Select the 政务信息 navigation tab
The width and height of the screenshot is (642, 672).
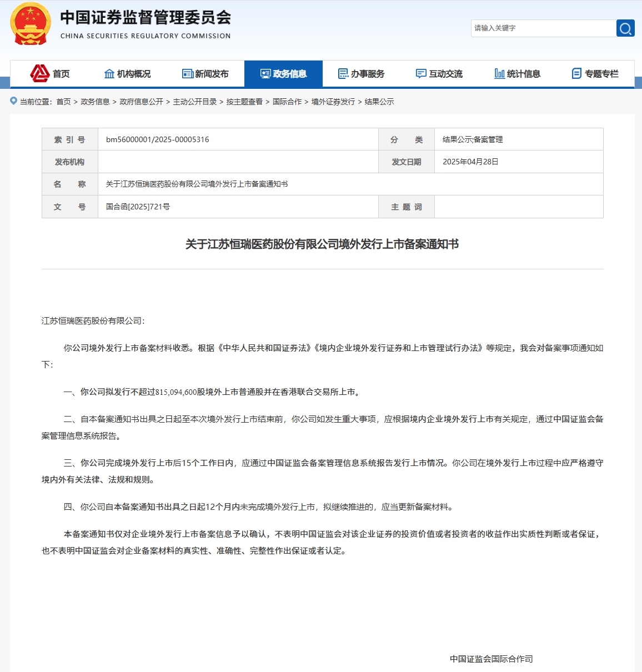(283, 74)
